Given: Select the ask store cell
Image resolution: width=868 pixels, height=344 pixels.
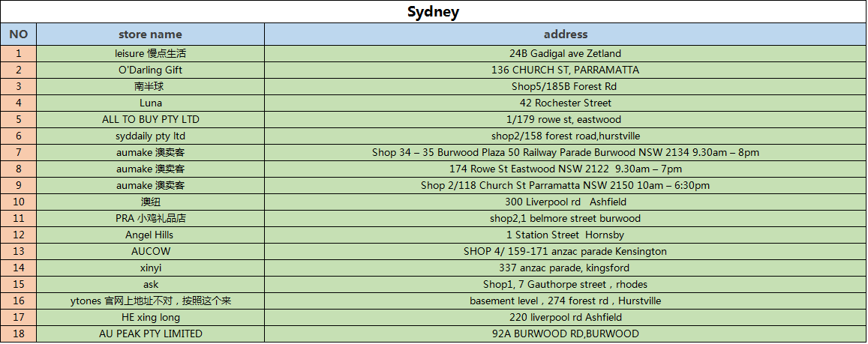Looking at the screenshot, I should 150,284.
